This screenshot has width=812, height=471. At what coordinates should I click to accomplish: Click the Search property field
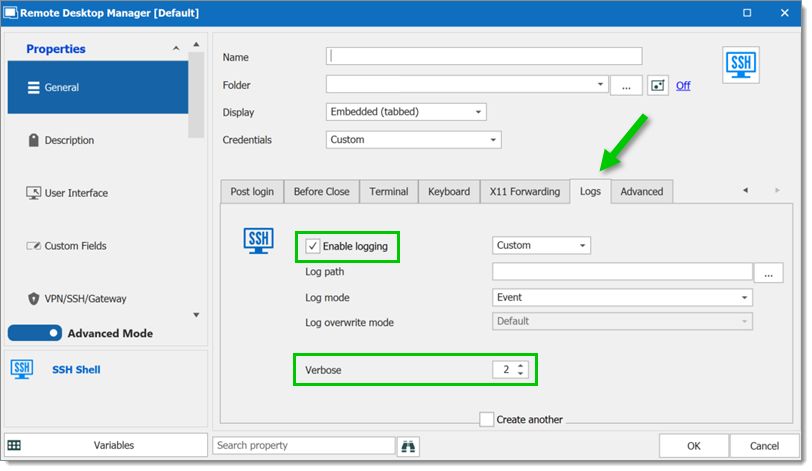point(303,446)
